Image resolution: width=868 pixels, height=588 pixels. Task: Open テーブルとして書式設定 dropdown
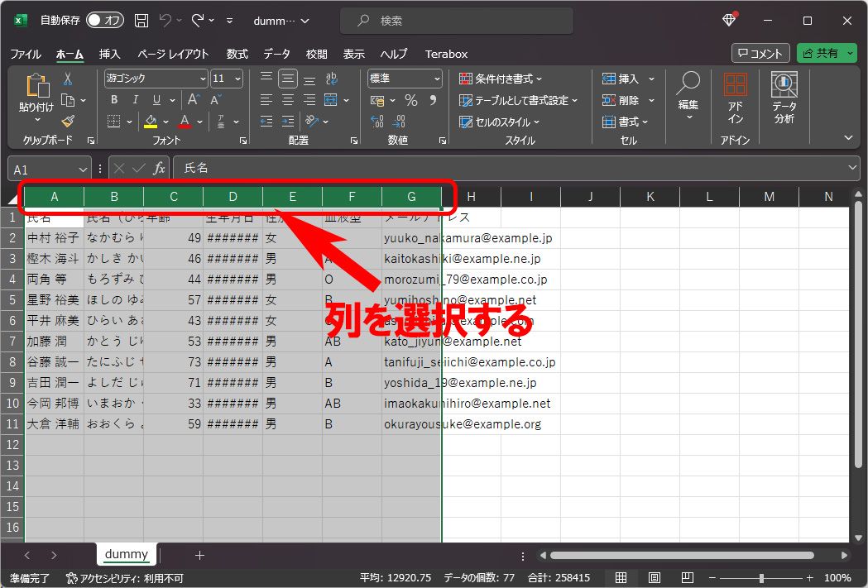518,100
